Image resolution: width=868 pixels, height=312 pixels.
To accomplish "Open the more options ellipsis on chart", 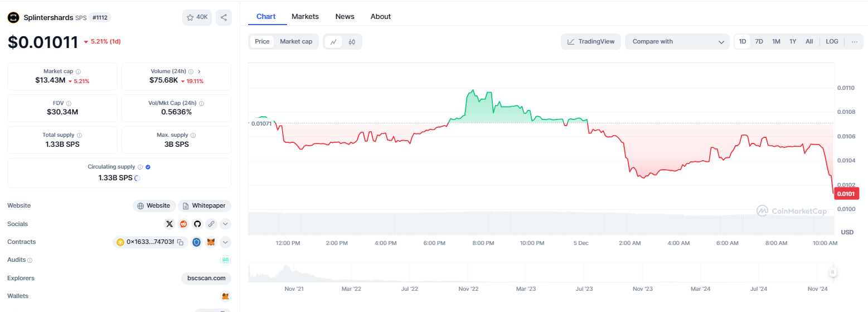I will pos(855,41).
